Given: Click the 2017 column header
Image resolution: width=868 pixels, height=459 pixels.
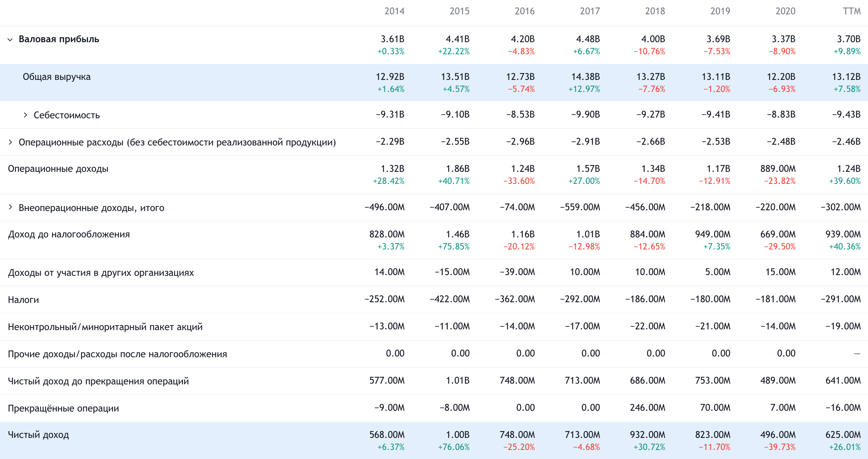Looking at the screenshot, I should click(590, 11).
